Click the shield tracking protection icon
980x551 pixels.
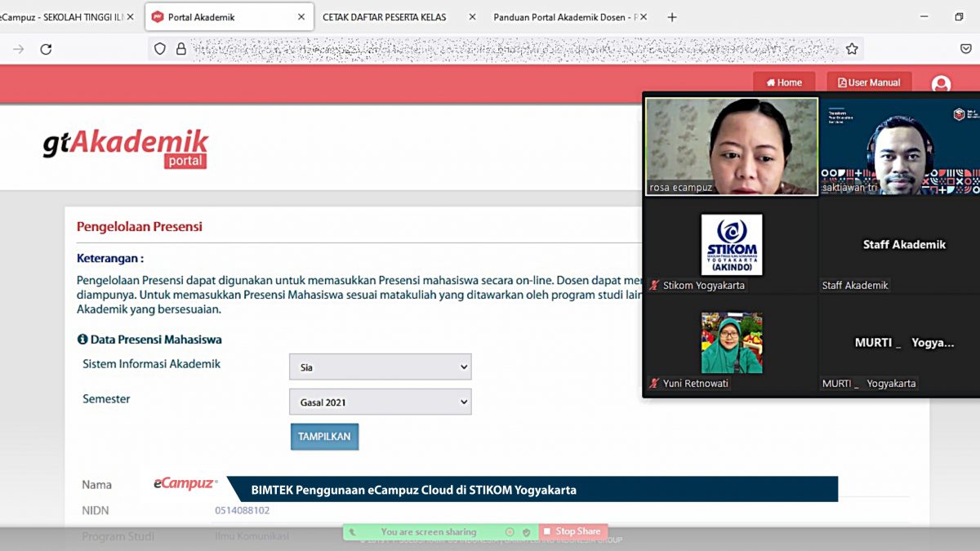click(x=160, y=49)
